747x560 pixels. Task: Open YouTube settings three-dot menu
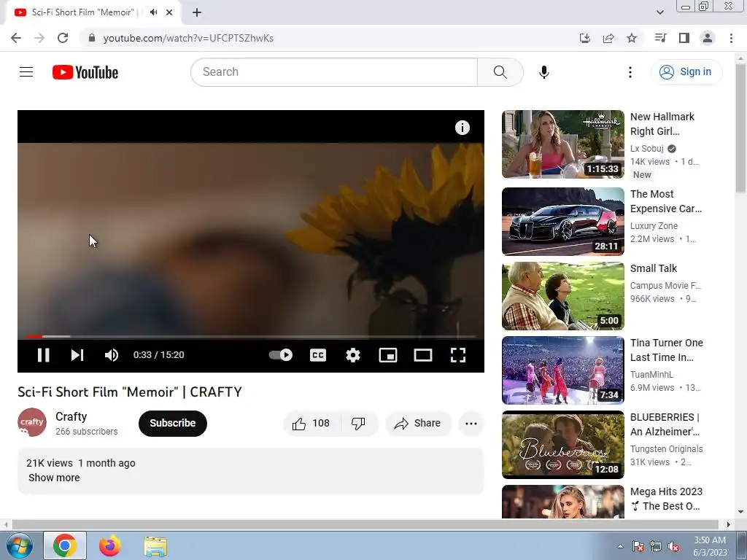[630, 72]
